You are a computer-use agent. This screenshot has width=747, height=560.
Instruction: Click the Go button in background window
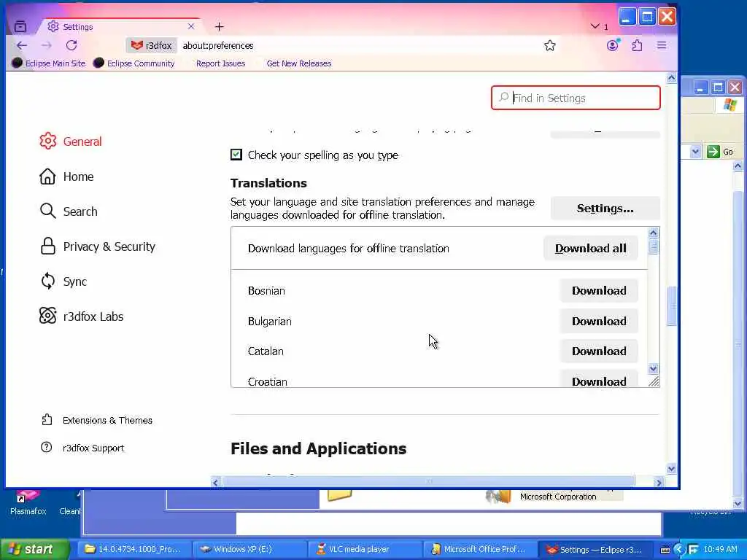pos(721,152)
